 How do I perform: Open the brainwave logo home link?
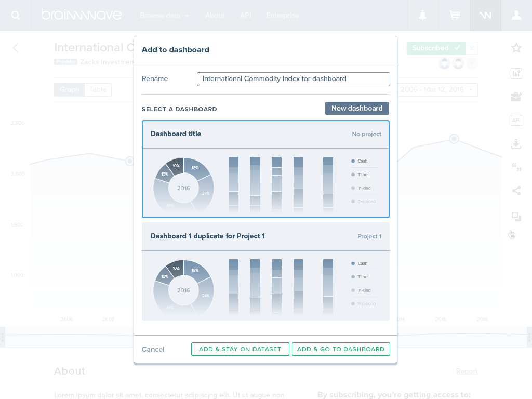[81, 15]
